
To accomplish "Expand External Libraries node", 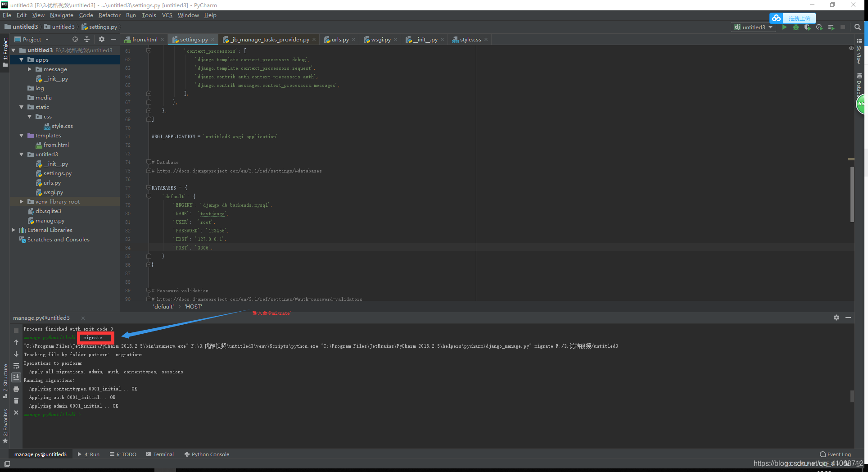I will click(x=13, y=230).
